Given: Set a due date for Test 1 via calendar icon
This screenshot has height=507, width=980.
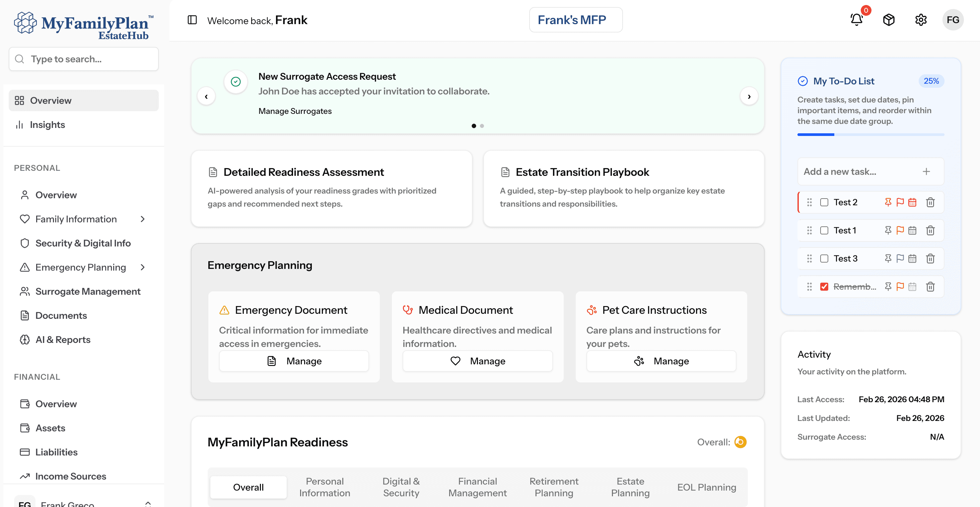Looking at the screenshot, I should point(913,230).
